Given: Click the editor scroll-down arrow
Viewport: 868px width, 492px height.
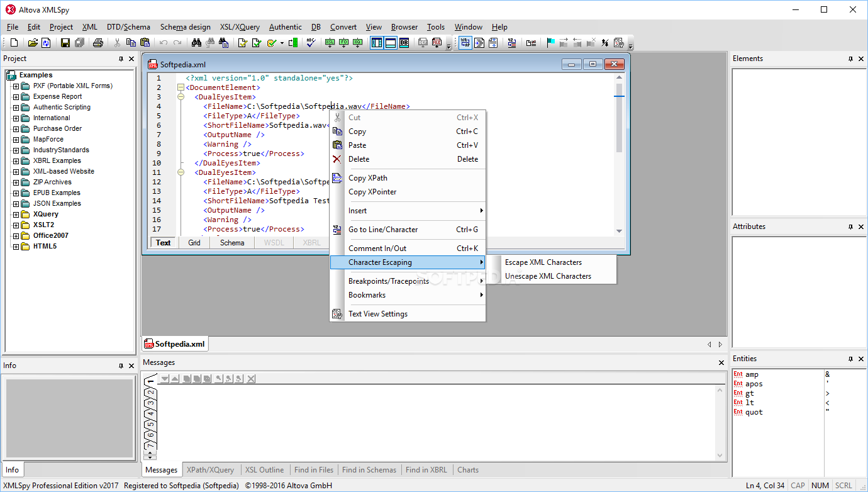Looking at the screenshot, I should (x=619, y=231).
